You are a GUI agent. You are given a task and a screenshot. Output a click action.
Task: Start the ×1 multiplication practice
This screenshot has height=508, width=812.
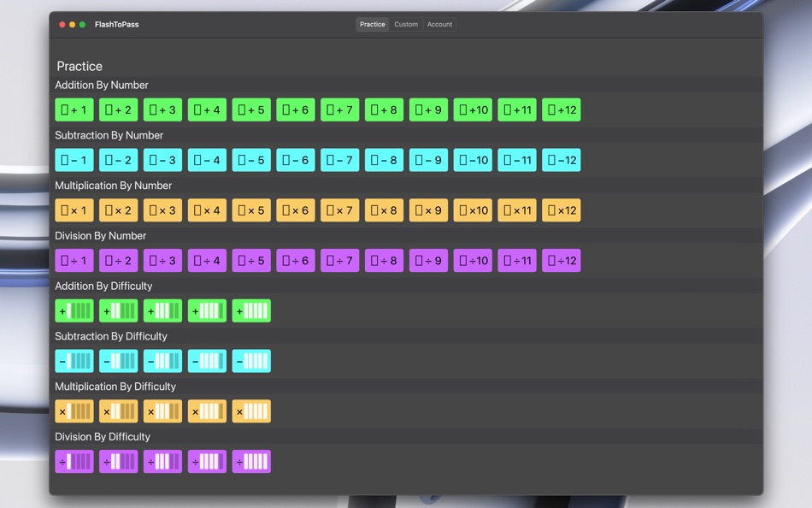74,210
